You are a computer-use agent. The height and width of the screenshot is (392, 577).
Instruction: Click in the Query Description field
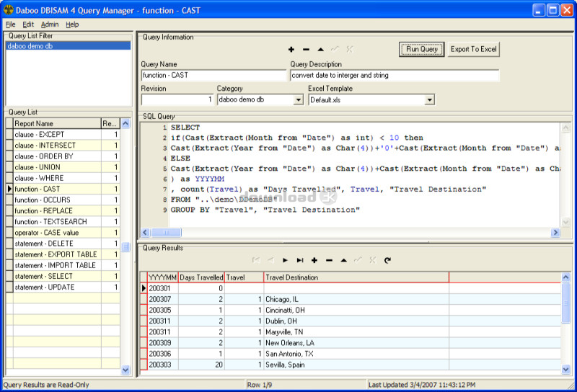point(395,75)
